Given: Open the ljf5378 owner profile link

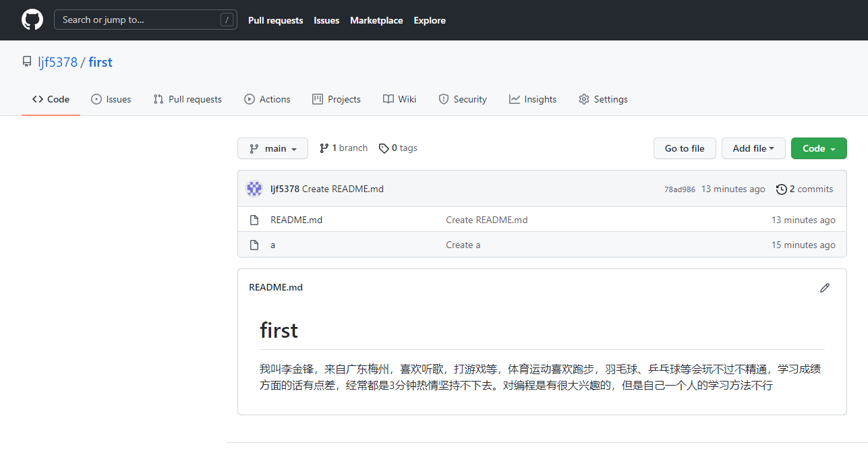Looking at the screenshot, I should pos(58,62).
